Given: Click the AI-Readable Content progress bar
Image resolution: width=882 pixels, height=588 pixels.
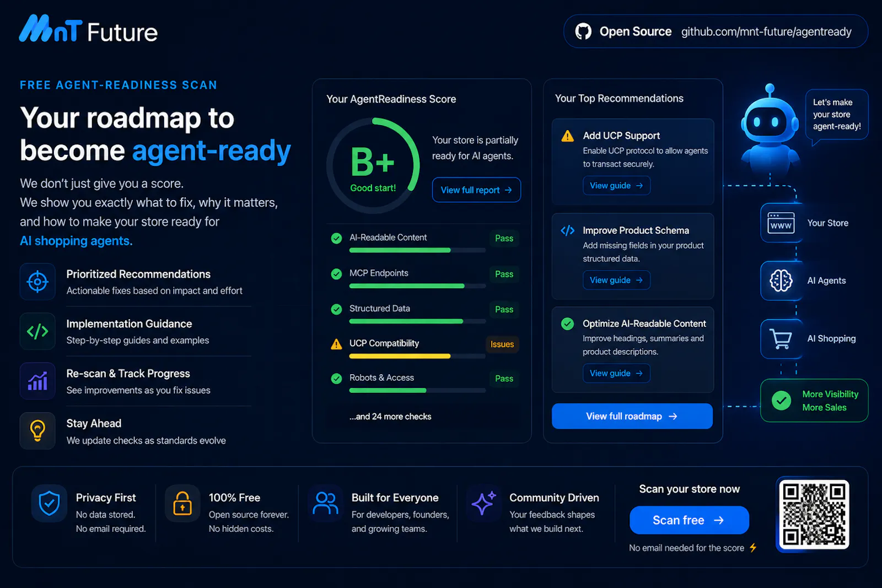Looking at the screenshot, I should pyautogui.click(x=417, y=250).
